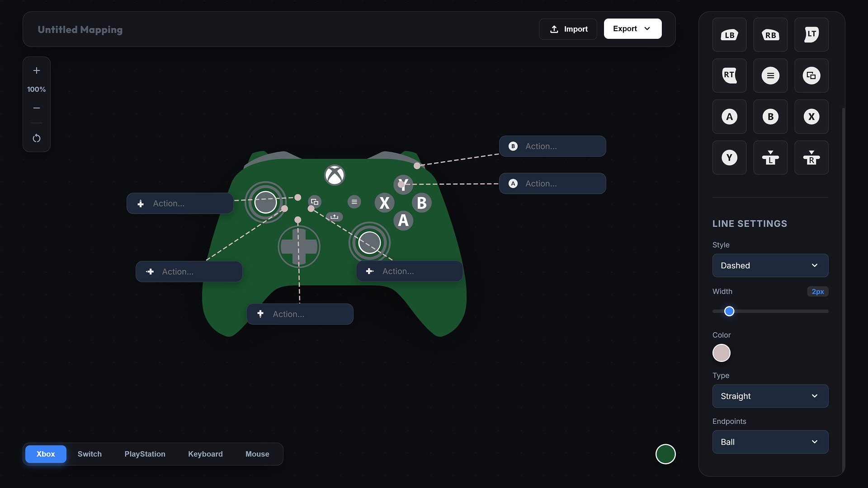The width and height of the screenshot is (868, 488).
Task: Select the RB button icon from palette
Action: click(x=770, y=35)
